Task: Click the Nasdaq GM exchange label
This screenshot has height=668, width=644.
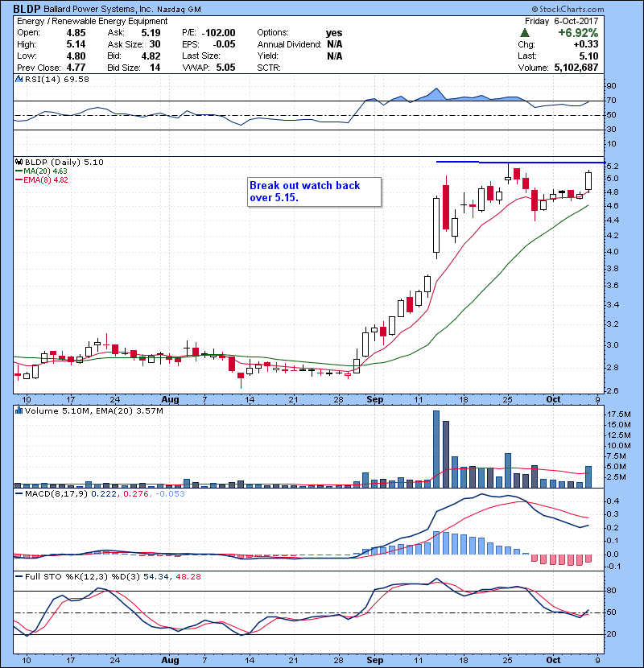Action: (x=179, y=10)
